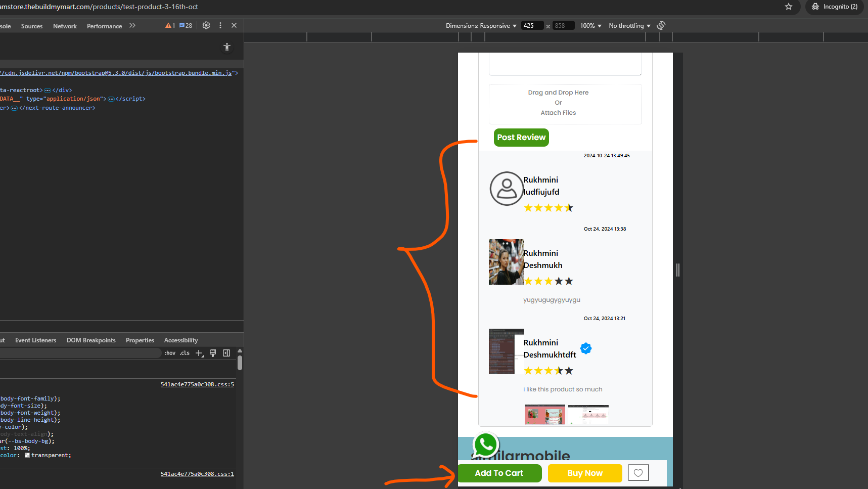Click the default avatar icon of Rukhmini ludfiujufd
868x489 pixels.
tap(506, 189)
